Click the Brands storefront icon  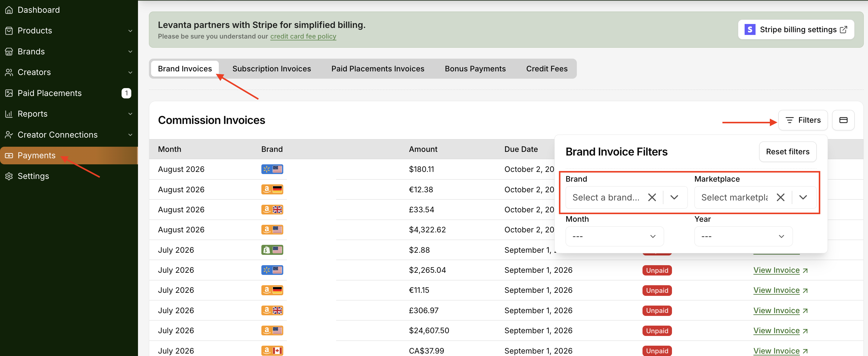point(9,52)
